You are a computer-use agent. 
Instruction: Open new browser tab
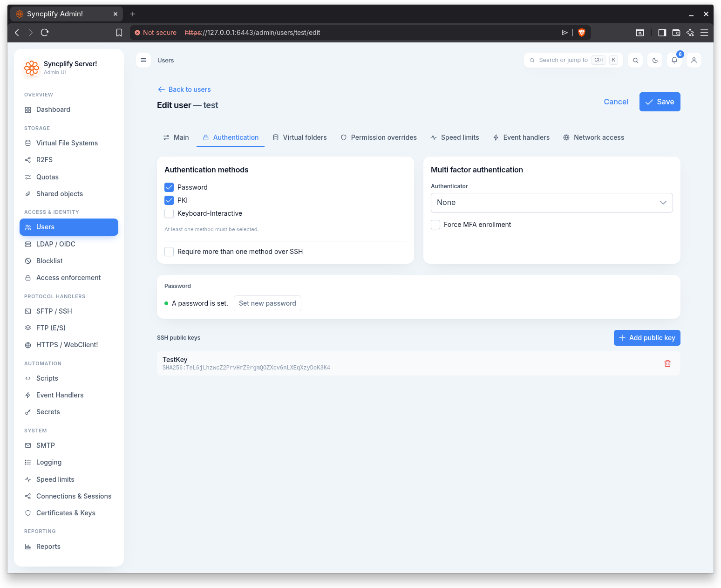(133, 14)
